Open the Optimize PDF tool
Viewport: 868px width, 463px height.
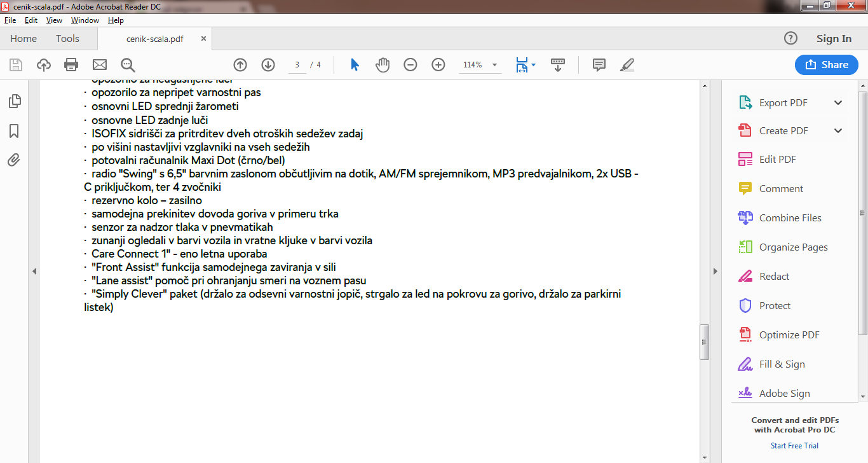779,335
